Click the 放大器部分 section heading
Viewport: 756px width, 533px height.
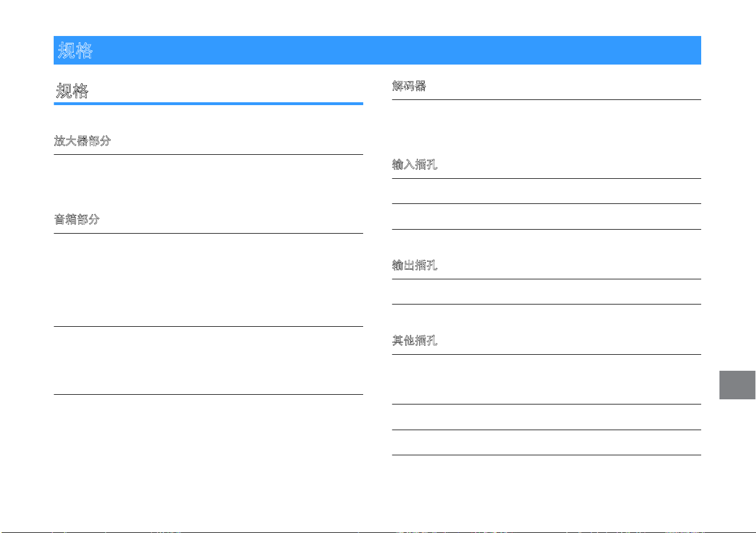(x=82, y=141)
